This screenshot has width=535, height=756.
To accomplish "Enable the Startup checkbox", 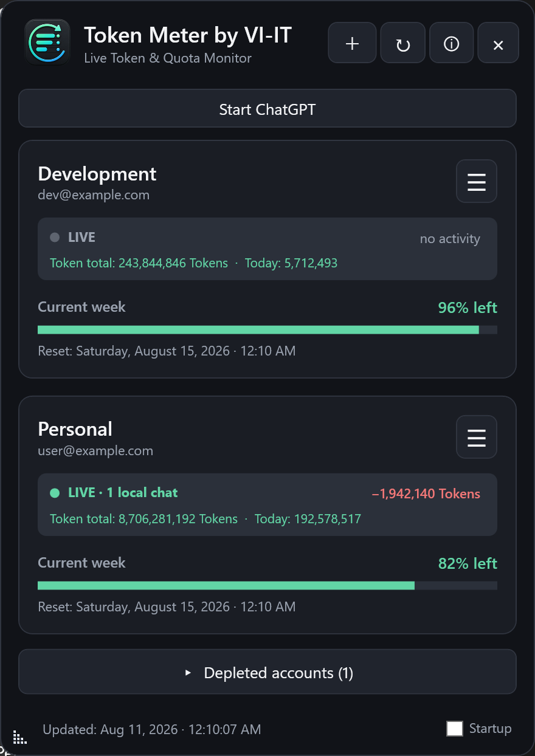I will 455,729.
